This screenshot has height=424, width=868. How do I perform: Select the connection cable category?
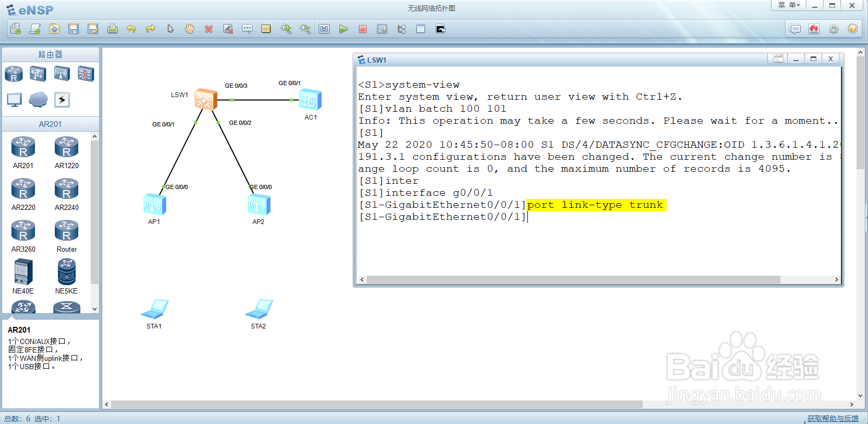coord(62,100)
